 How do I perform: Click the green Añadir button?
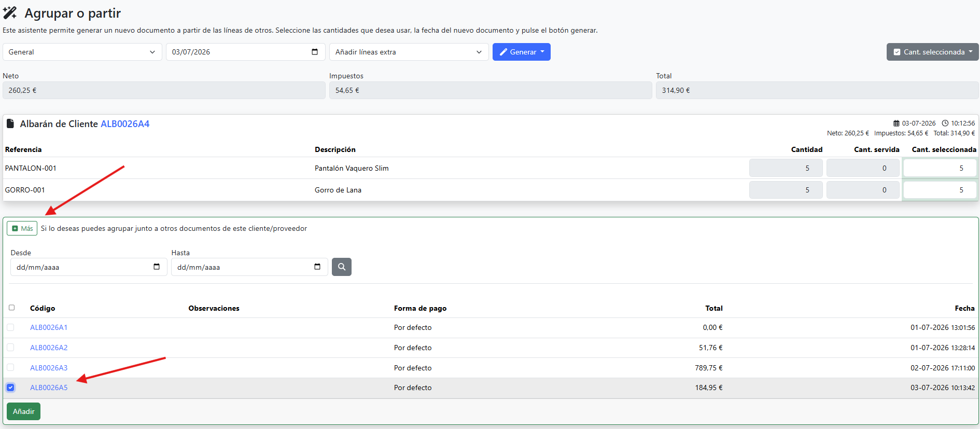(x=23, y=411)
